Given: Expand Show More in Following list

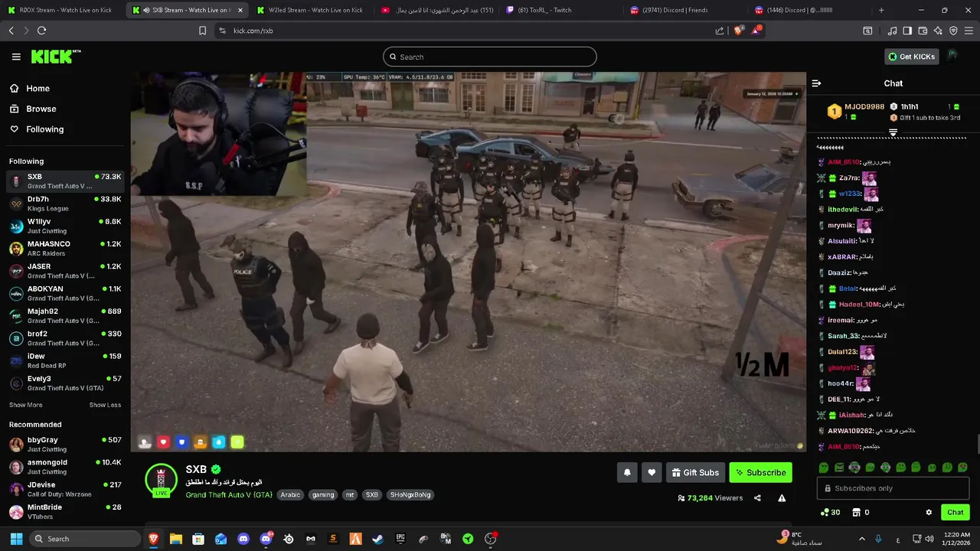Looking at the screenshot, I should (26, 405).
